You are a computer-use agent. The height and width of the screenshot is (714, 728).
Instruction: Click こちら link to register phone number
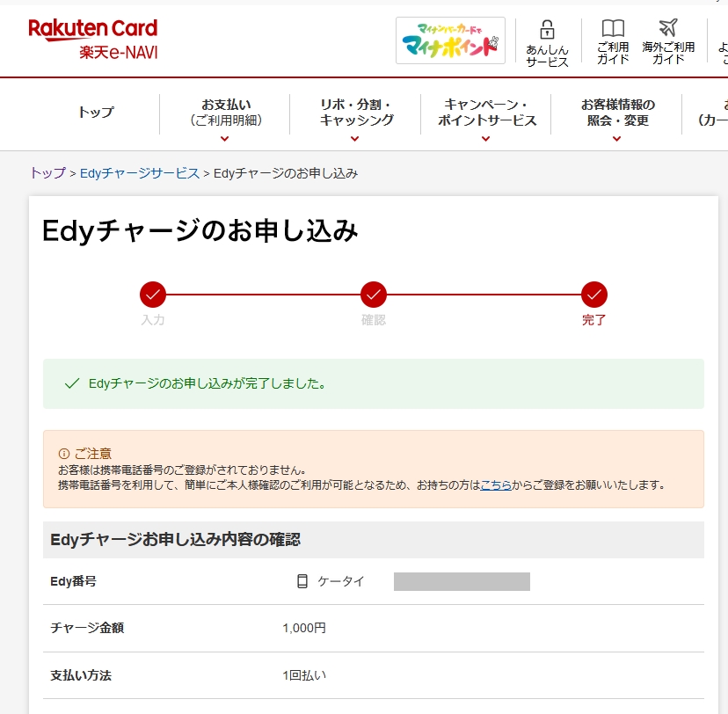[496, 485]
